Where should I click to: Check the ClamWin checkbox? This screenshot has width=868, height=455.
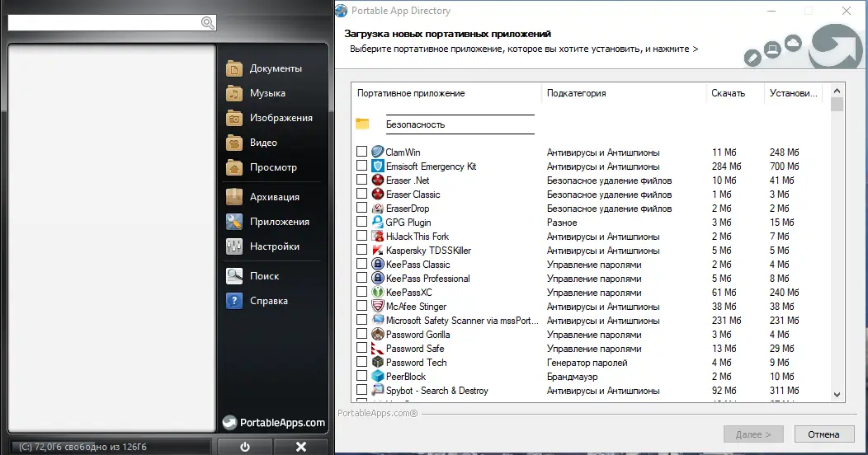[361, 151]
